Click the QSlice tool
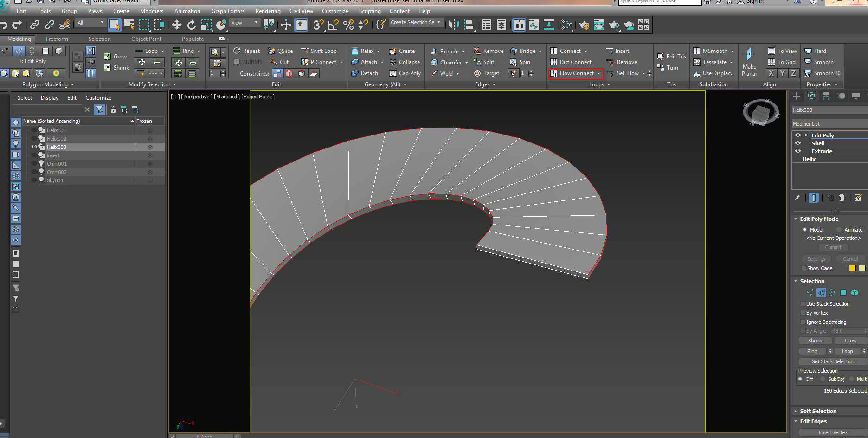Image resolution: width=868 pixels, height=438 pixels. [x=280, y=51]
